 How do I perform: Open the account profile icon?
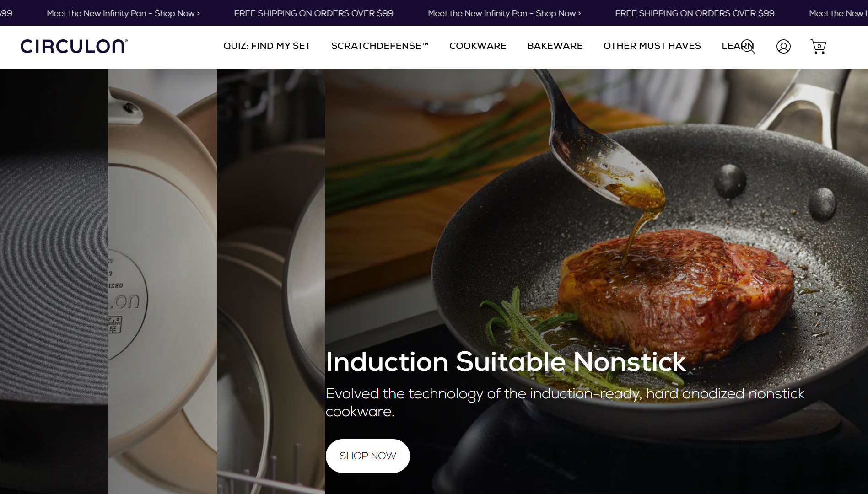pyautogui.click(x=783, y=47)
